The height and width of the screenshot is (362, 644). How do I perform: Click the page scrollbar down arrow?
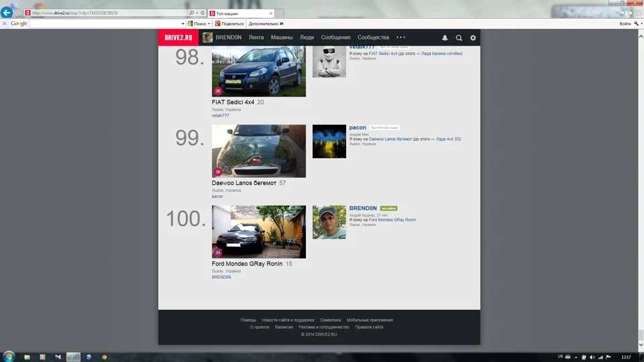641,345
